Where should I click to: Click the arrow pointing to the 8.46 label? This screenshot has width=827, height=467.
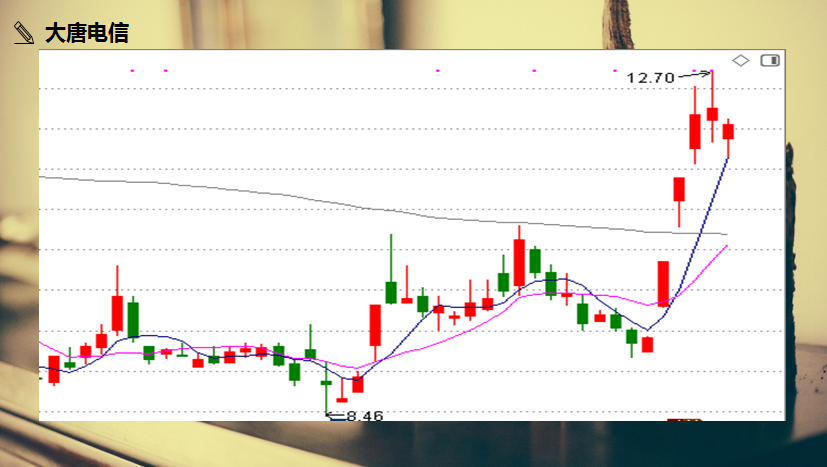coord(335,414)
